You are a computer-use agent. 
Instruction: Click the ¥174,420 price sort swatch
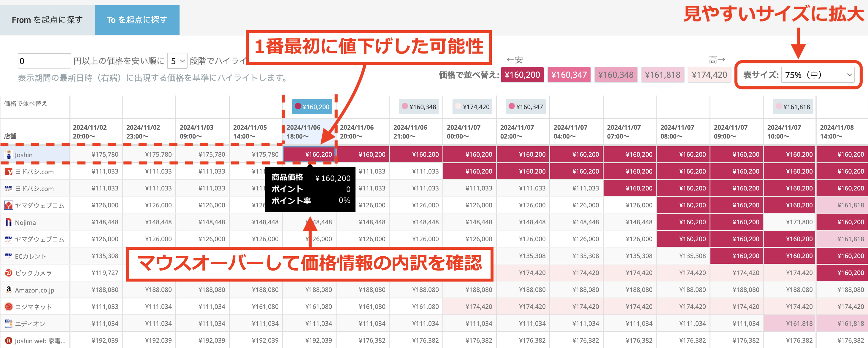[x=709, y=75]
